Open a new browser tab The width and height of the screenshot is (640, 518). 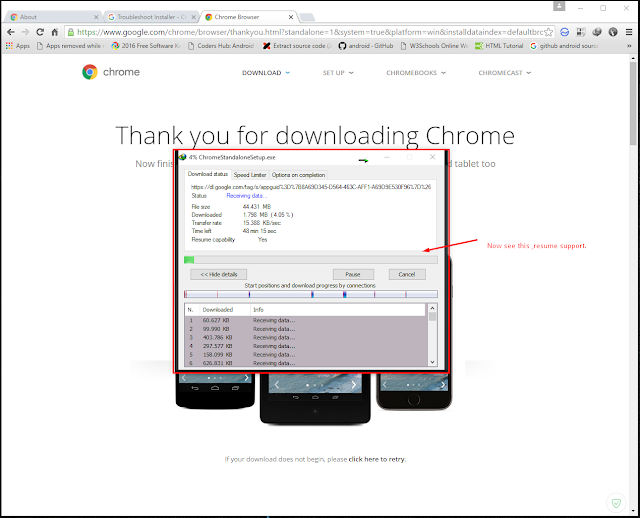[x=307, y=17]
